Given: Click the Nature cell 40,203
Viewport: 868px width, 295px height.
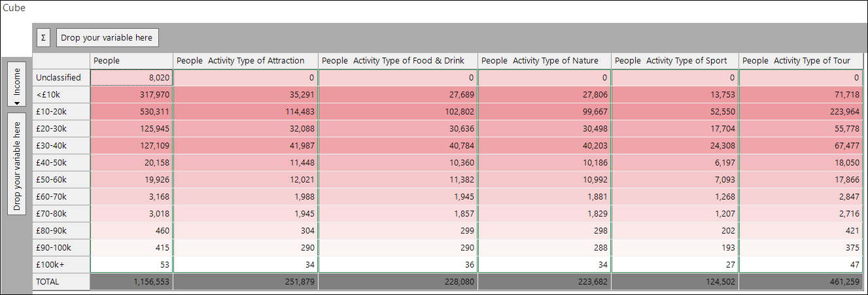Looking at the screenshot, I should pyautogui.click(x=545, y=145).
